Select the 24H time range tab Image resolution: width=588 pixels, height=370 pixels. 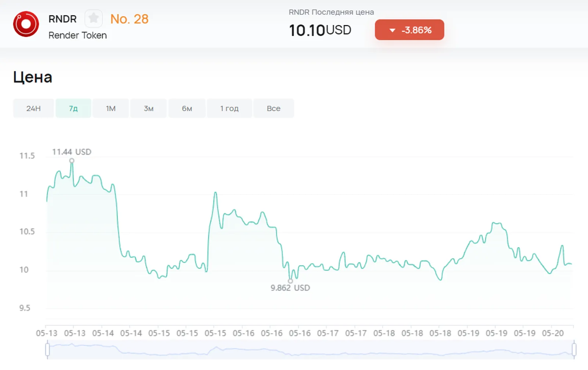coord(33,108)
